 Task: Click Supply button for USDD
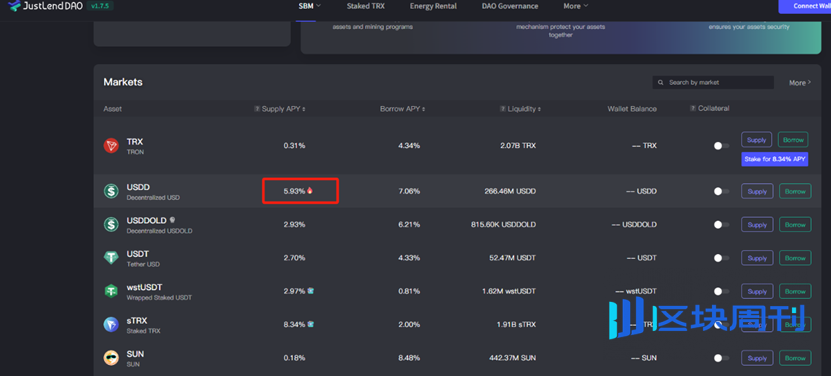pos(757,191)
